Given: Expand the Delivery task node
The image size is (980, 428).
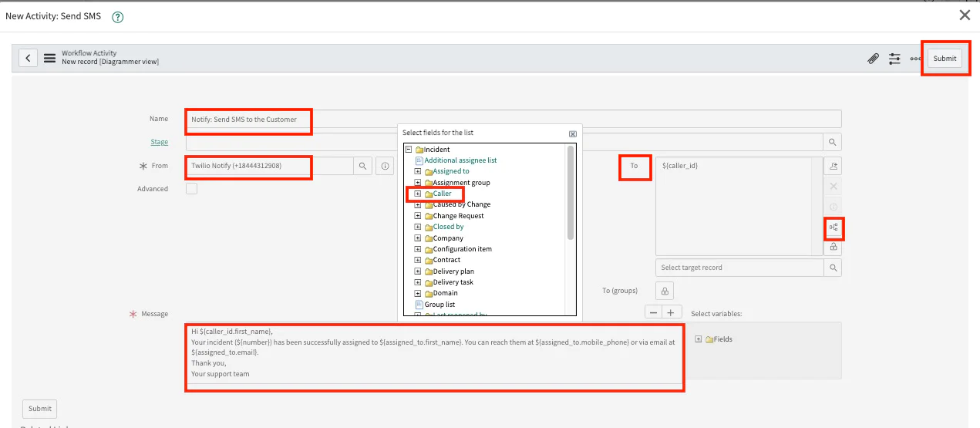Looking at the screenshot, I should pos(418,282).
